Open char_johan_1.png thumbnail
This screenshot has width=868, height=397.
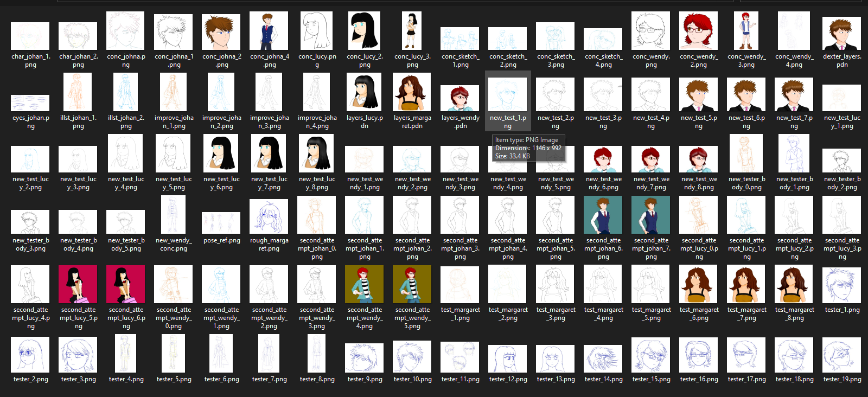pyautogui.click(x=30, y=36)
